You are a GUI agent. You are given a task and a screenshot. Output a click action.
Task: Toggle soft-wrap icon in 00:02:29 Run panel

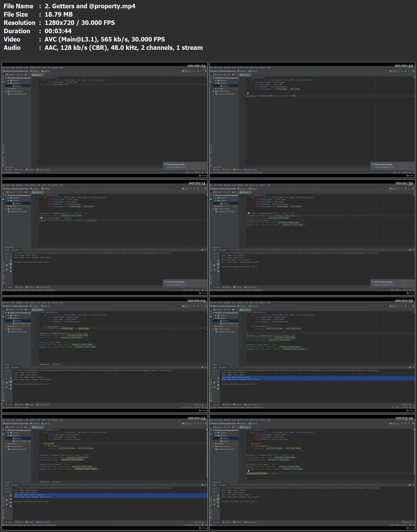[218, 378]
